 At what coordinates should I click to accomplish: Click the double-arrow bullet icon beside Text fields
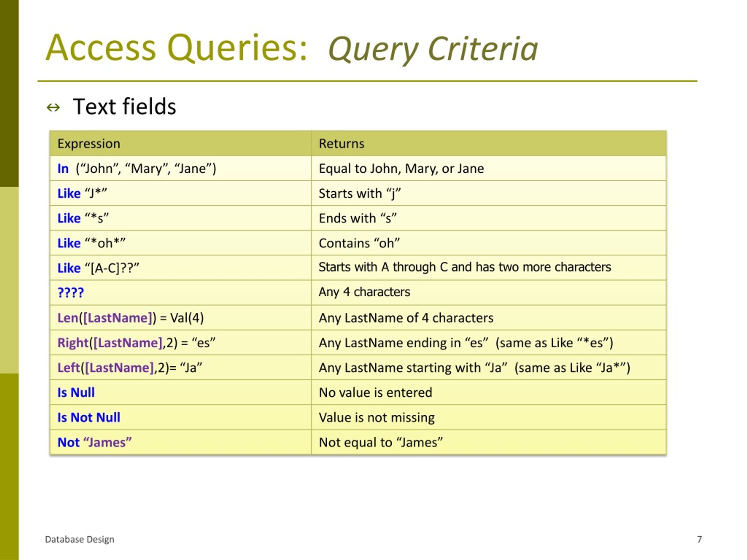click(53, 108)
